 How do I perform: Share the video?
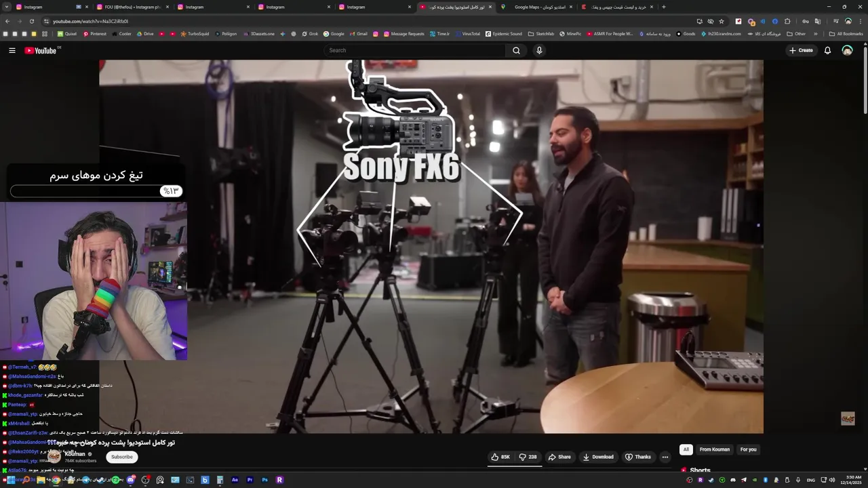[x=559, y=457]
